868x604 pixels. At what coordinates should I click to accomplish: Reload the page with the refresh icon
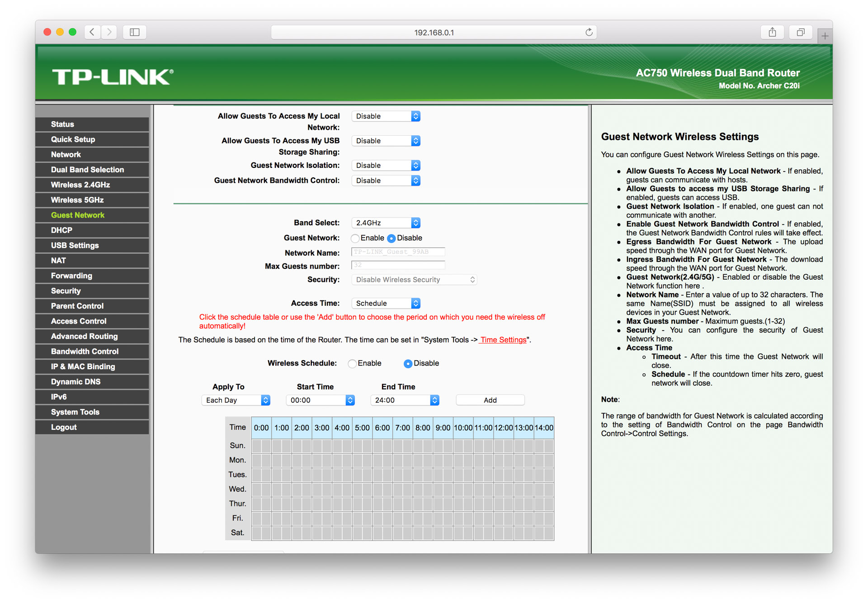click(589, 32)
